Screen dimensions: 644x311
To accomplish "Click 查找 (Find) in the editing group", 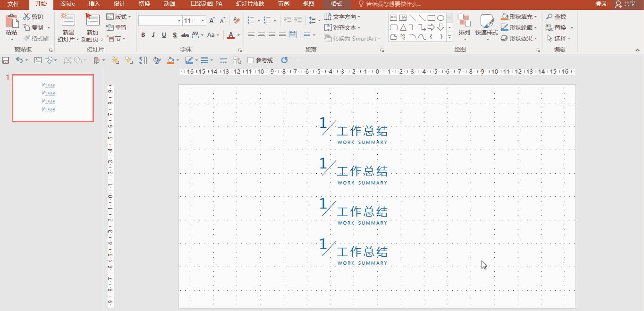I will (559, 16).
